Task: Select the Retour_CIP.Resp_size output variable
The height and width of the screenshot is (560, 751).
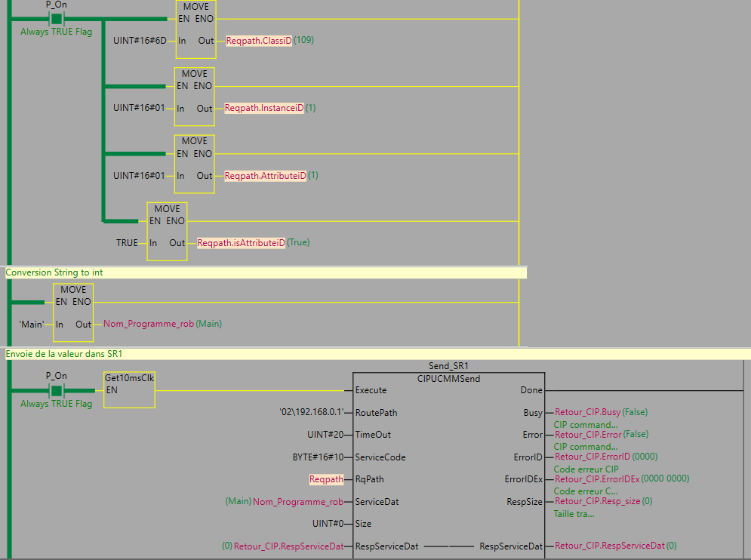Action: [597, 501]
